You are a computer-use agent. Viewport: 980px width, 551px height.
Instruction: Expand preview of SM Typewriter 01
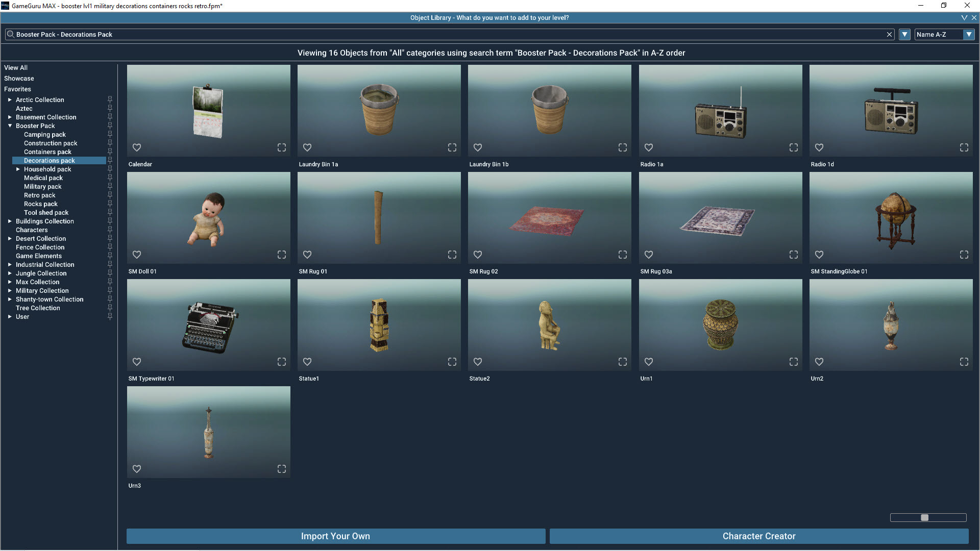tap(281, 362)
